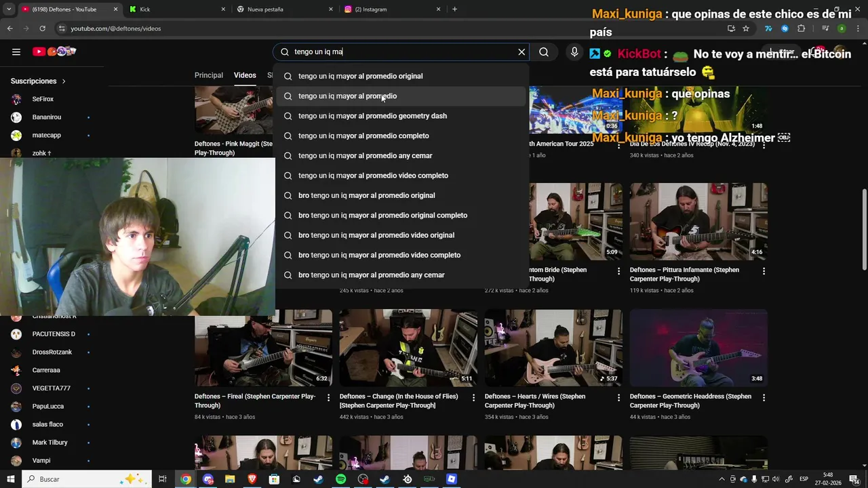The width and height of the screenshot is (868, 488).
Task: Show hidden system tray icons
Action: (x=722, y=479)
